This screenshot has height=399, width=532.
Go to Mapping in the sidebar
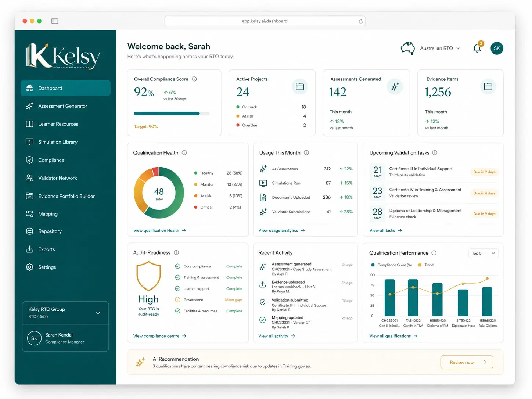point(65,214)
